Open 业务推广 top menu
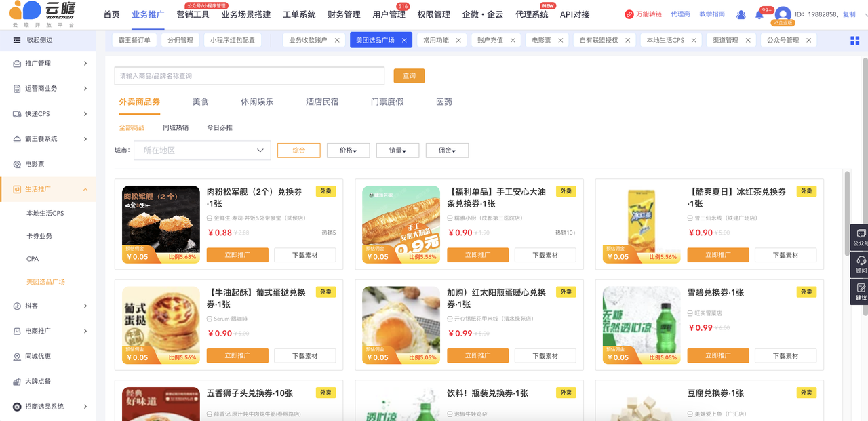The width and height of the screenshot is (868, 421). click(x=148, y=14)
